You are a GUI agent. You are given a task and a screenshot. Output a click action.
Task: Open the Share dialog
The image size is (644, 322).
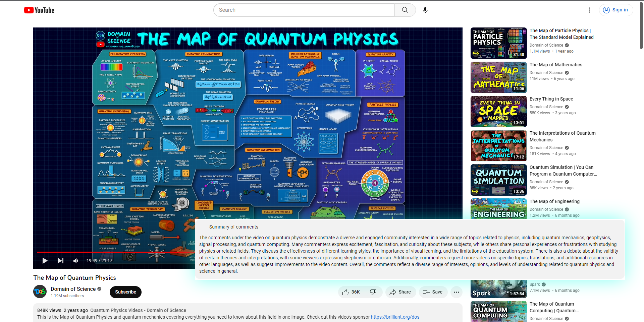[x=400, y=292]
